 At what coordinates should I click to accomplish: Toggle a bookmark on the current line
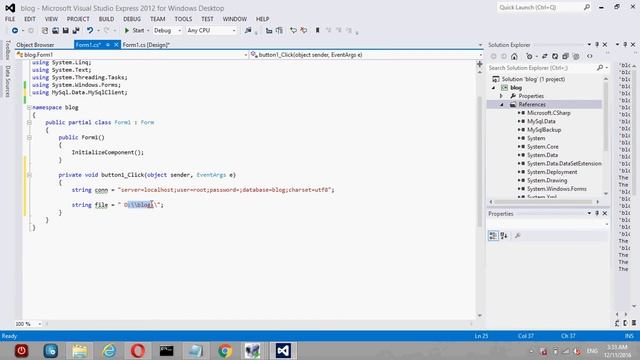click(x=317, y=30)
